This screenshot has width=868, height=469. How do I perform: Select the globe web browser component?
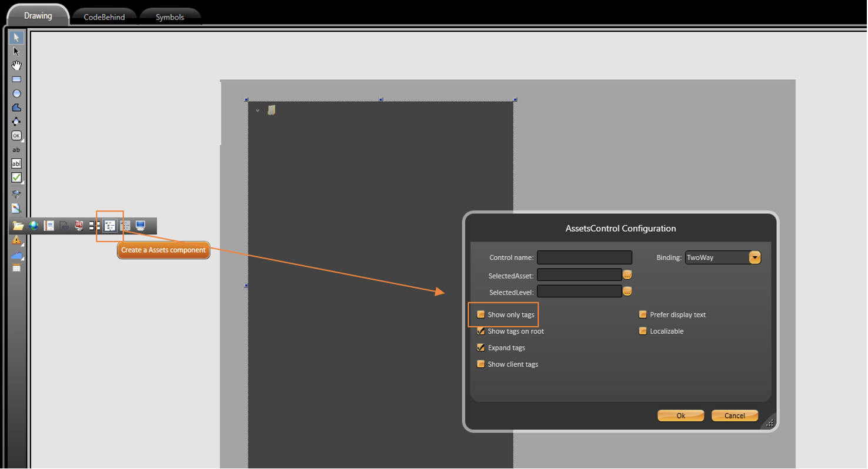click(34, 226)
